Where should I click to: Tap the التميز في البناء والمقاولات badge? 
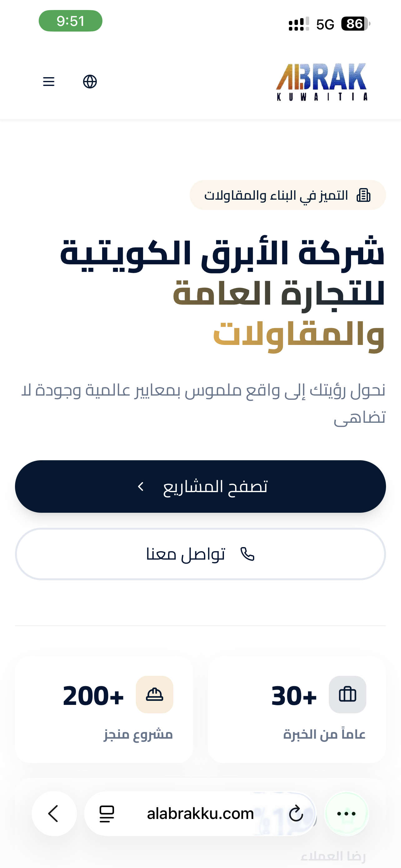[288, 195]
